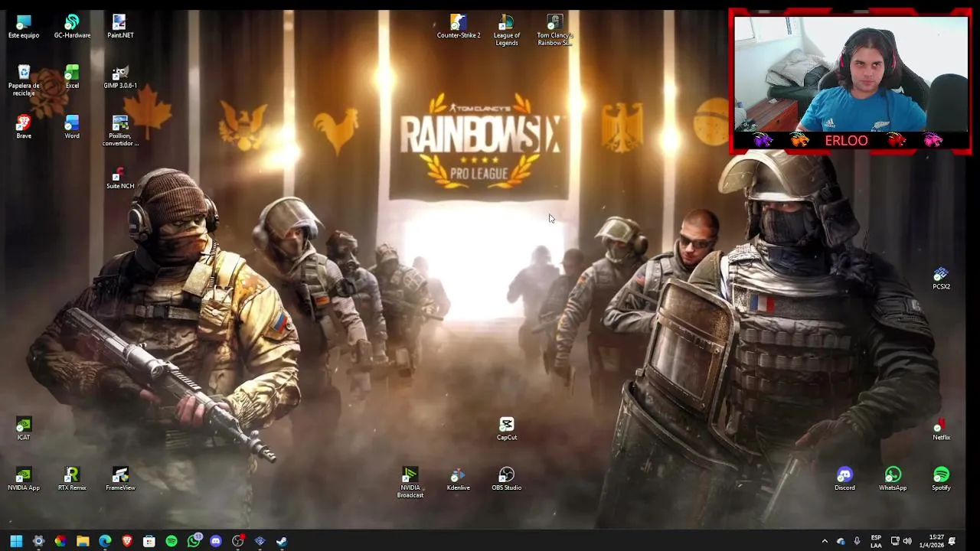The width and height of the screenshot is (980, 551).
Task: Open notifications bell in taskbar
Action: coord(952,541)
